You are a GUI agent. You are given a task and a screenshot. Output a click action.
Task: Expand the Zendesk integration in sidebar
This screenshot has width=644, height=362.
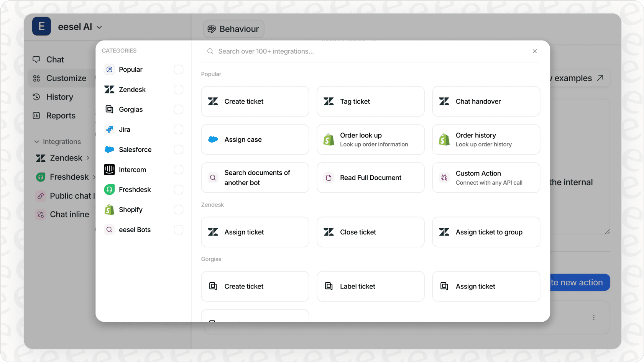[x=88, y=158]
